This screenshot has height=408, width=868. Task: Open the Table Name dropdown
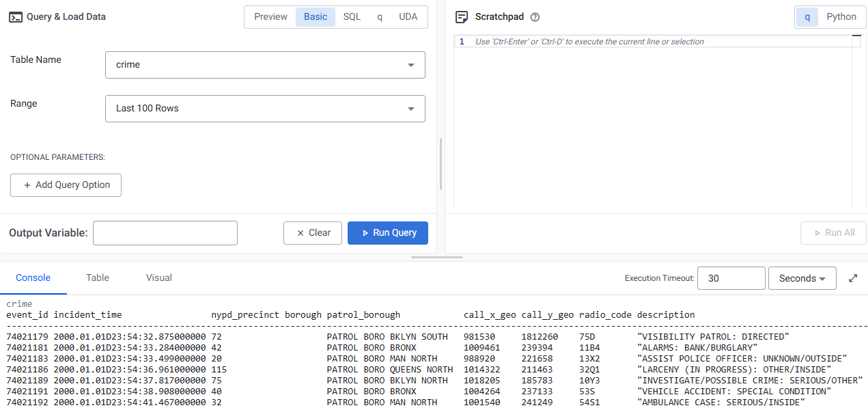click(x=410, y=64)
